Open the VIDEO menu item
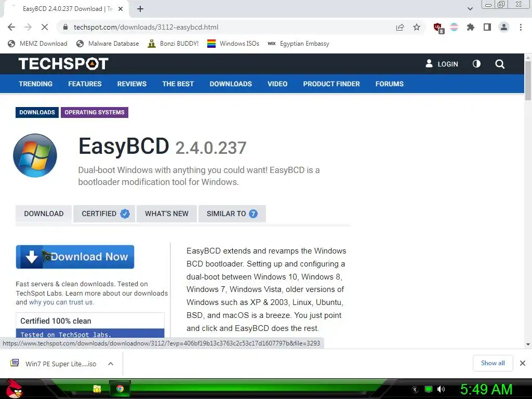 coord(277,84)
